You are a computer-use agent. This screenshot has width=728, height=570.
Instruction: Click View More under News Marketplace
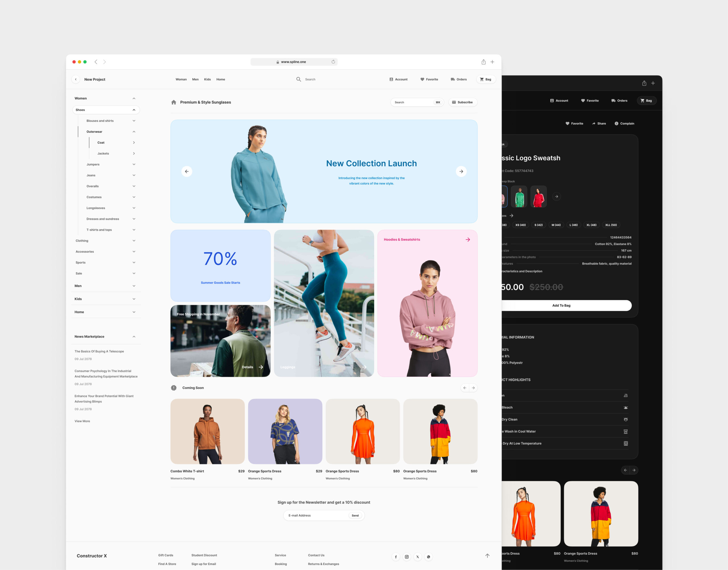[82, 421]
